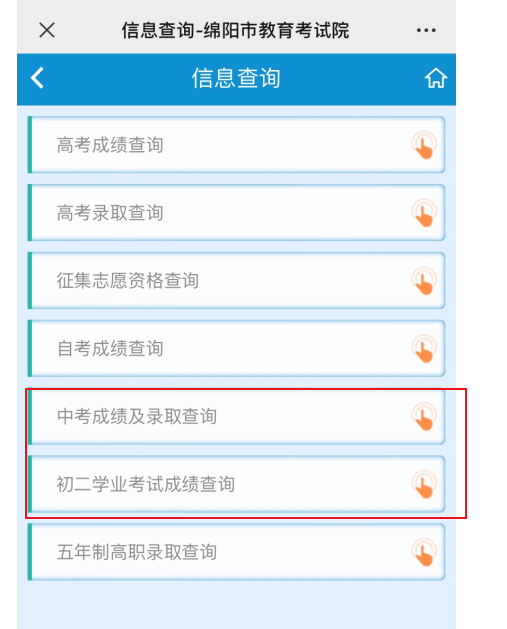507x629 pixels.
Task: Click the 信息查询 header title
Action: [x=236, y=78]
